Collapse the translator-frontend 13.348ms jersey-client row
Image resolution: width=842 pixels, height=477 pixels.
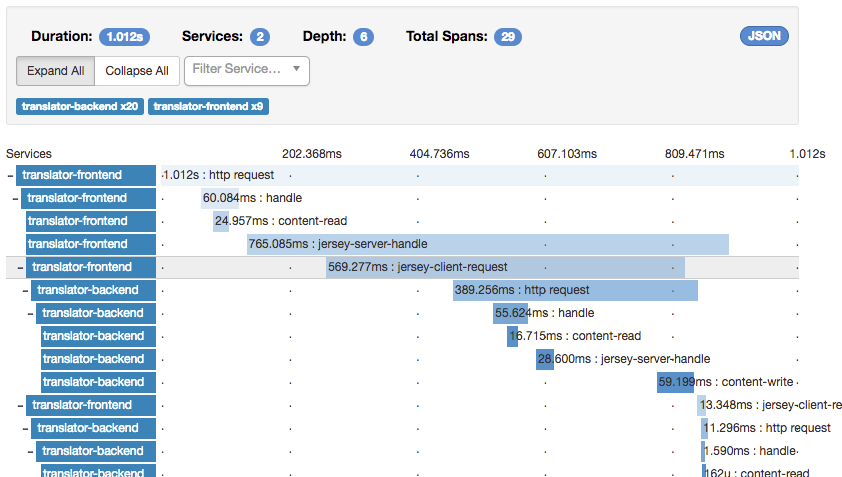click(x=20, y=406)
